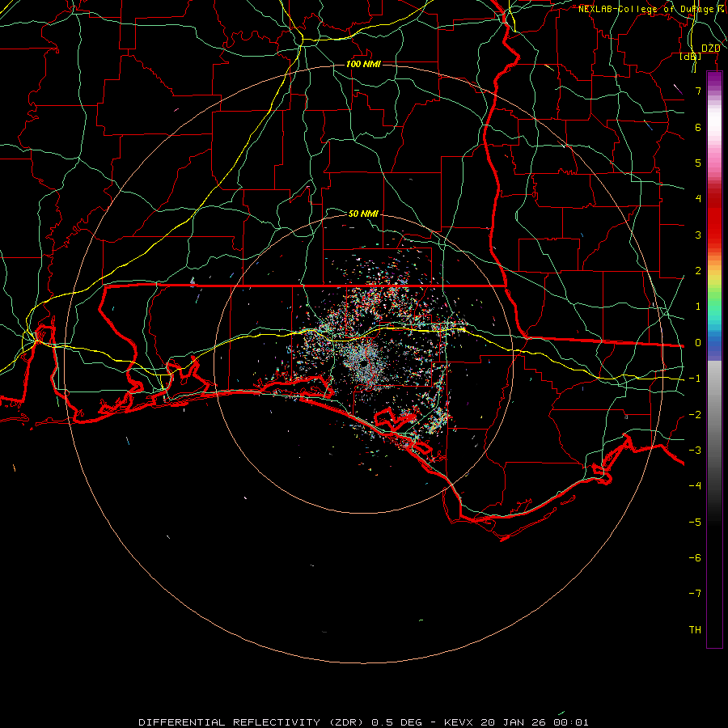Click the KEVX radar site identifier
Image resolution: width=728 pixels, height=728 pixels.
point(459,722)
